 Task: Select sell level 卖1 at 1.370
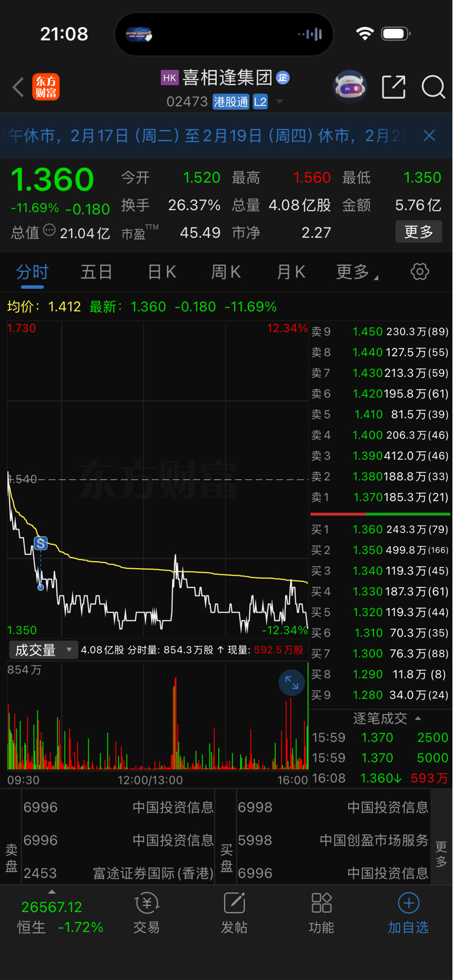coord(380,497)
